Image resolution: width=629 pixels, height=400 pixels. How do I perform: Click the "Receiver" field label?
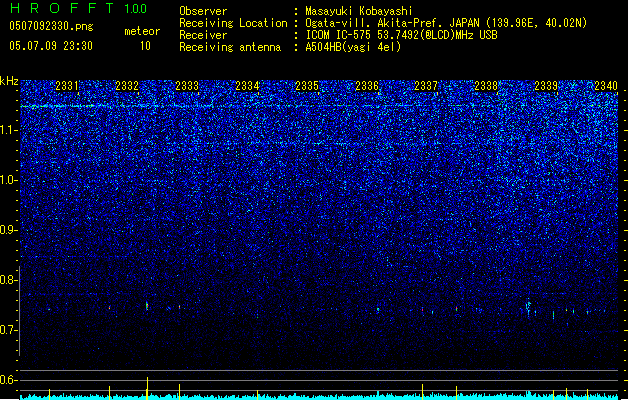(203, 35)
